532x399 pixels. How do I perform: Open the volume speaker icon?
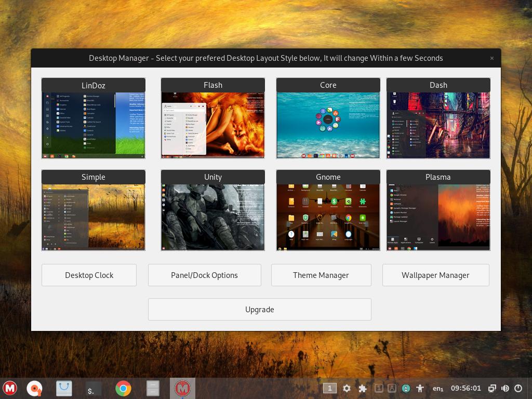pyautogui.click(x=505, y=389)
